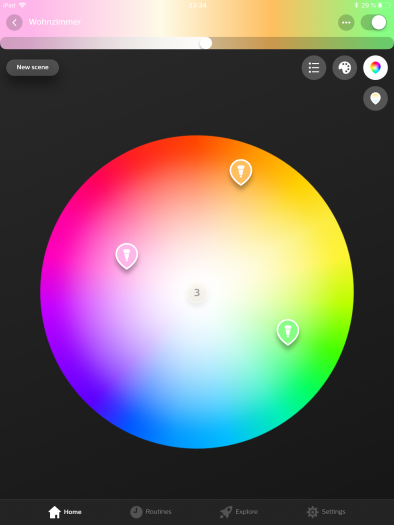Tap the grouped lights badge showing 3

click(x=197, y=293)
